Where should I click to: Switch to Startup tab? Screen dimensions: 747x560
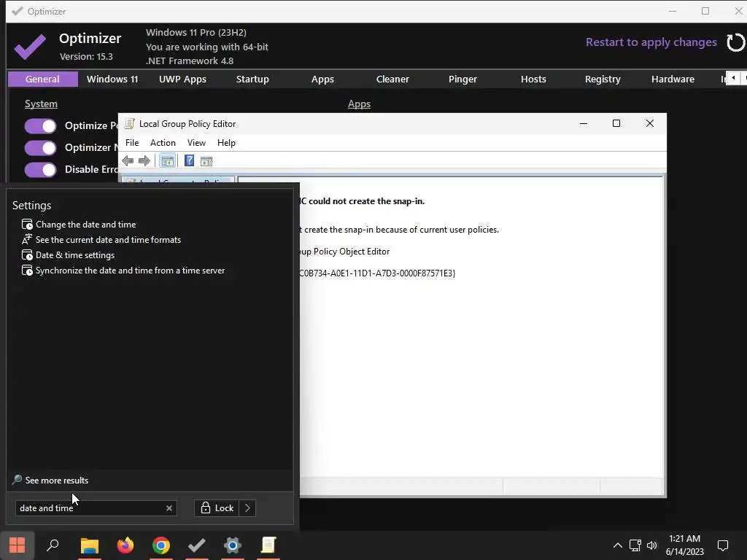252,79
